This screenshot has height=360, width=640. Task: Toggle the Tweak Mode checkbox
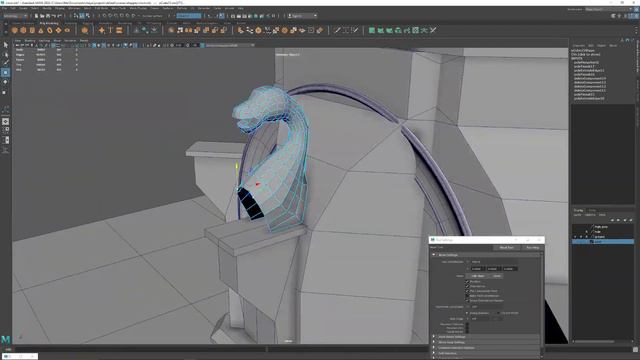click(467, 332)
